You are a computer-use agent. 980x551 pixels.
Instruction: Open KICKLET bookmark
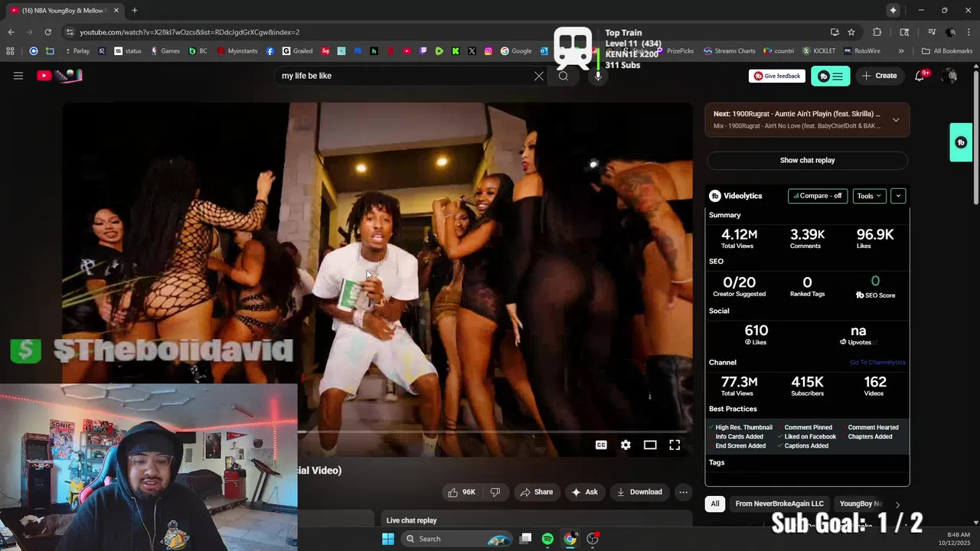tap(819, 51)
